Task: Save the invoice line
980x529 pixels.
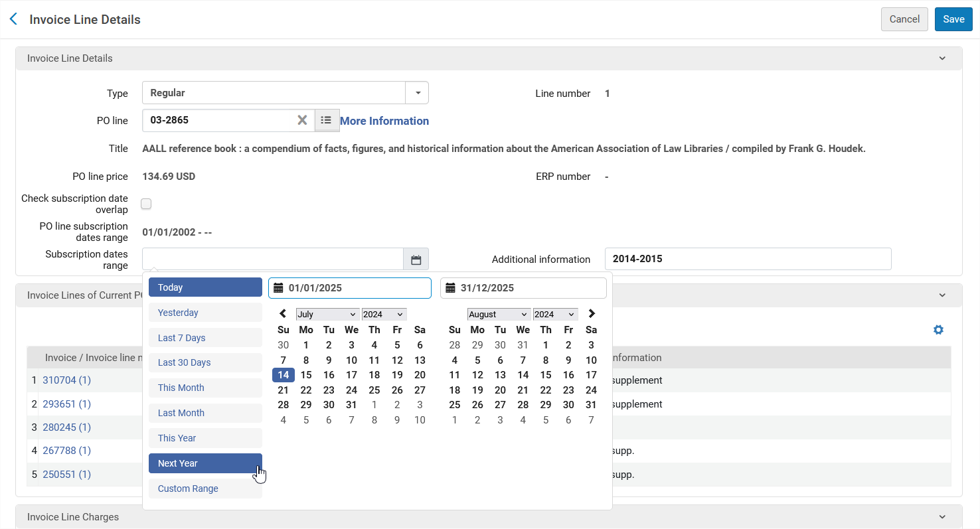Action: 953,19
